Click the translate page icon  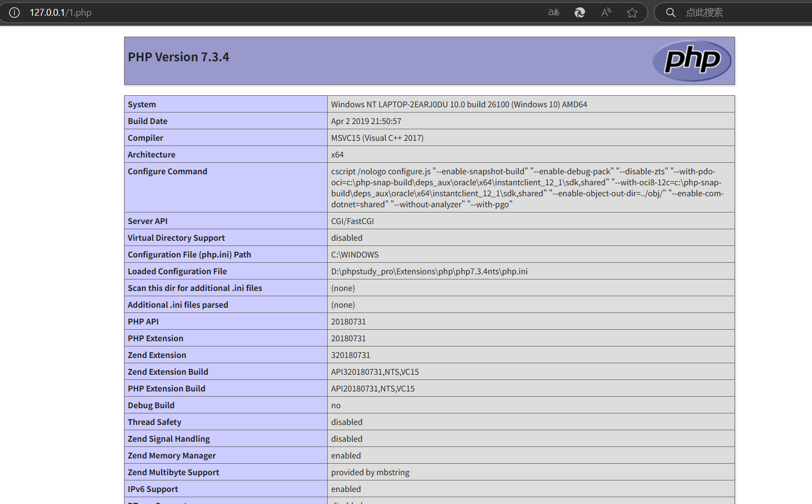point(553,13)
